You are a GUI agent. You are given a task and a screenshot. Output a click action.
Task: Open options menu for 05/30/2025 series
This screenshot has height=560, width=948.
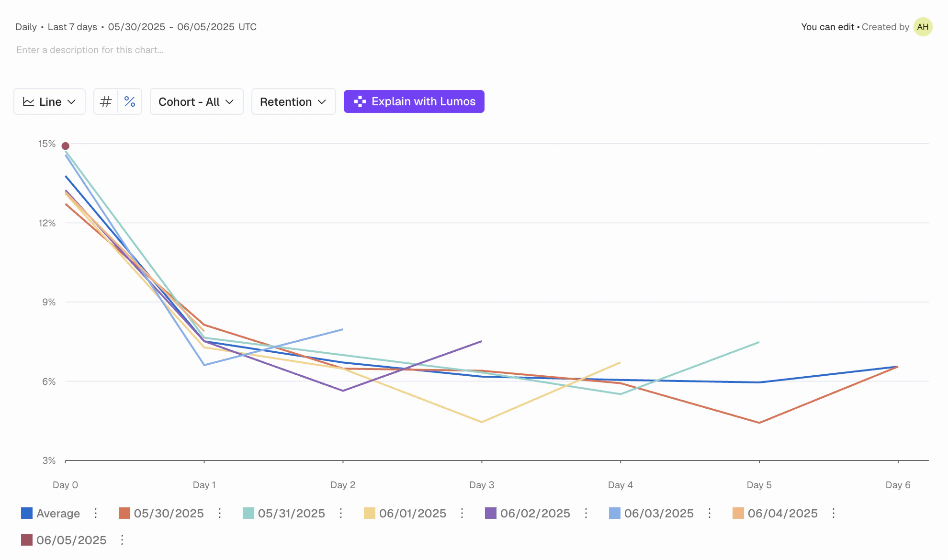pyautogui.click(x=220, y=513)
